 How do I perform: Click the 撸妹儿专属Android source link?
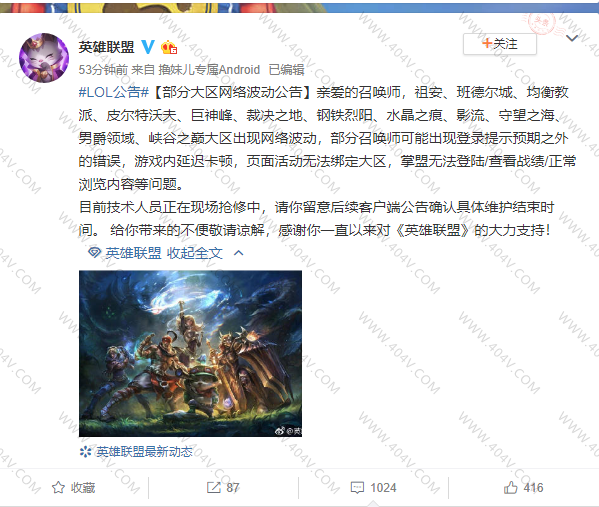pos(209,70)
